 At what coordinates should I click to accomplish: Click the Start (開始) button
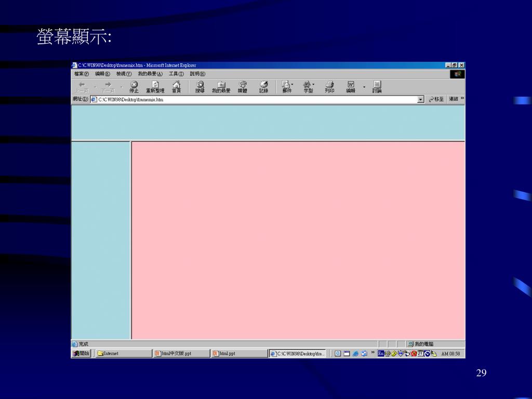tap(82, 353)
